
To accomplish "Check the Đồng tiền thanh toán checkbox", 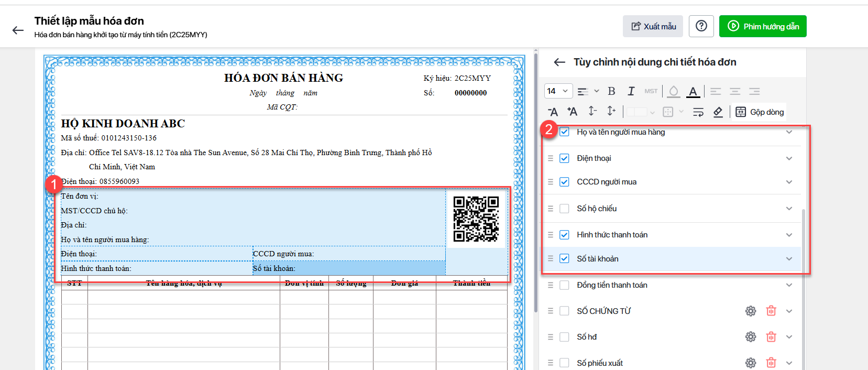I will click(x=564, y=285).
